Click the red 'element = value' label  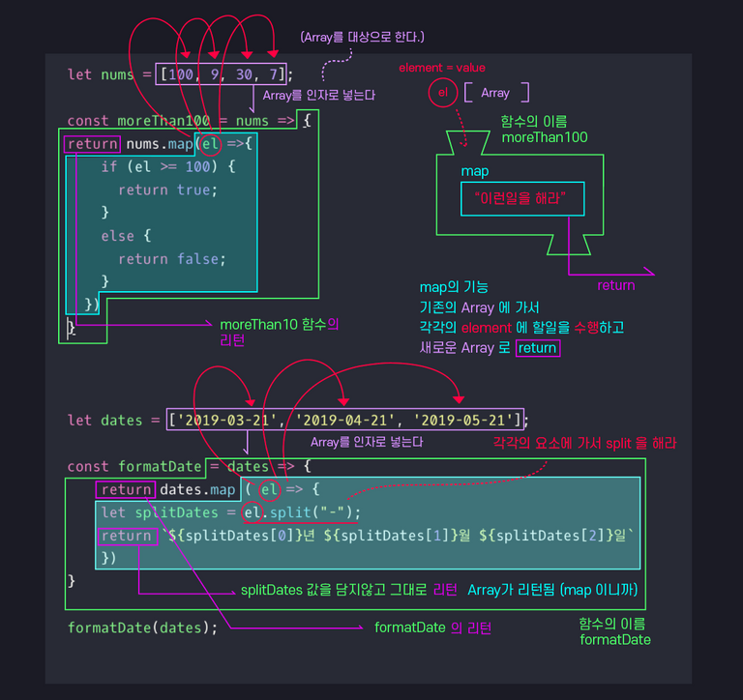pyautogui.click(x=442, y=68)
